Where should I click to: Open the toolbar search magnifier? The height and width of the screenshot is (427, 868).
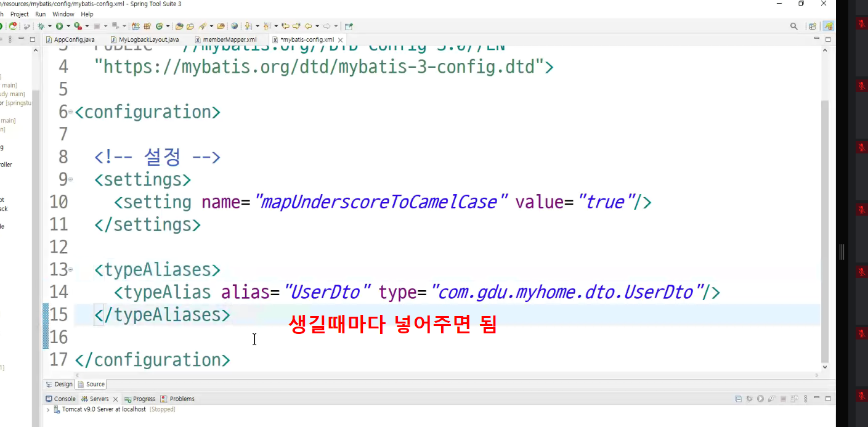pyautogui.click(x=794, y=26)
